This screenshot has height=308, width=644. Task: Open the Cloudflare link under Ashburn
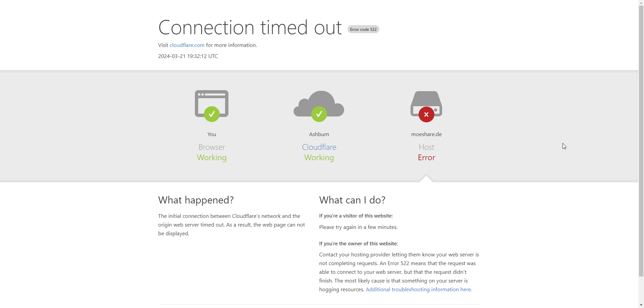(319, 147)
